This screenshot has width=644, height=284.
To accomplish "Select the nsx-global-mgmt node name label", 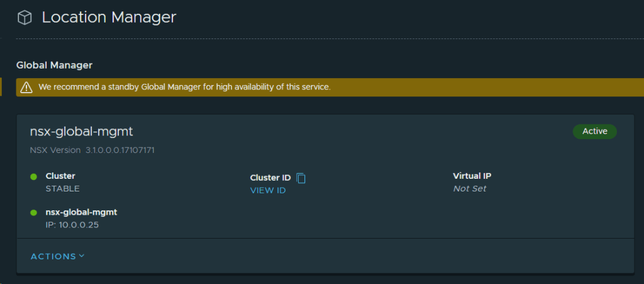I will tap(82, 212).
